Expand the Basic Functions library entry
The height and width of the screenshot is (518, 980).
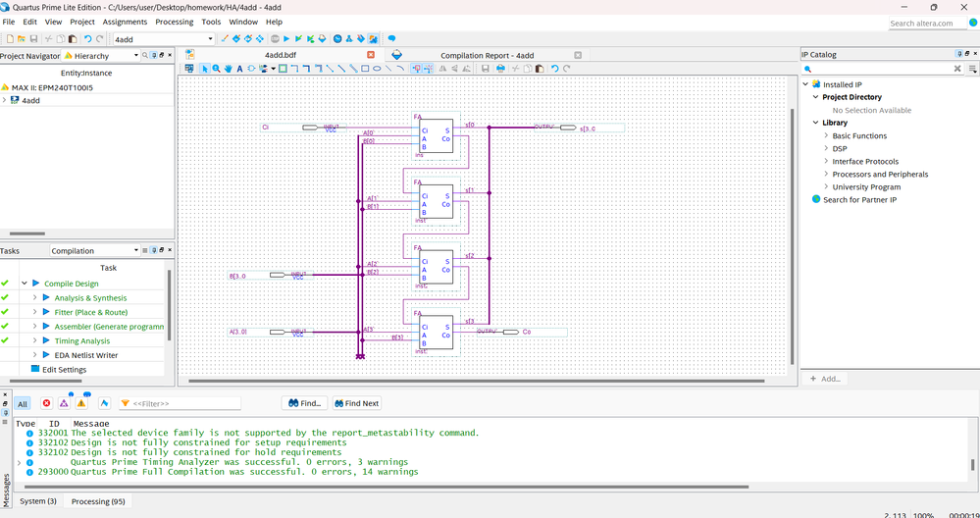tap(827, 136)
